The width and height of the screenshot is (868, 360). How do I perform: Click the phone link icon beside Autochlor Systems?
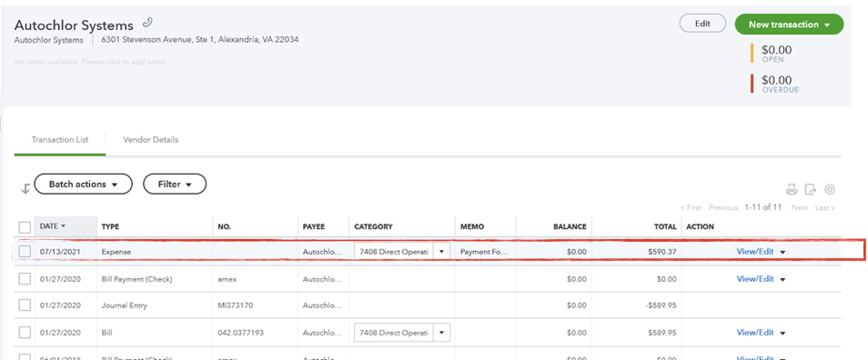coord(146,23)
